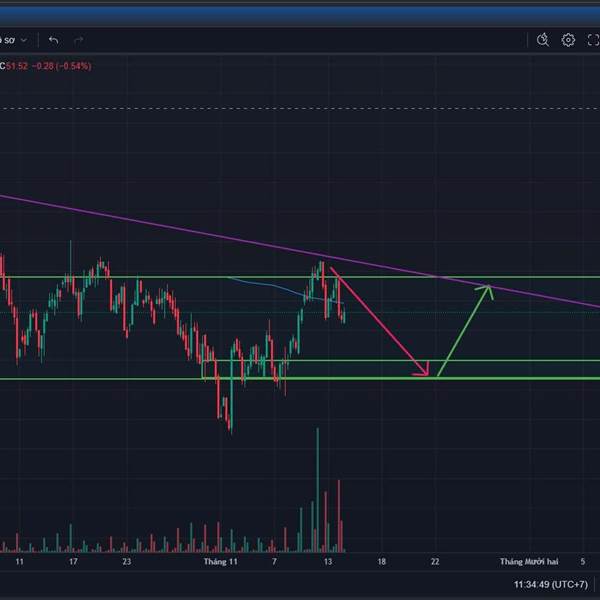Image resolution: width=600 pixels, height=600 pixels.
Task: Click the price change -0.28 (-0.54%) text
Action: pyautogui.click(x=62, y=66)
